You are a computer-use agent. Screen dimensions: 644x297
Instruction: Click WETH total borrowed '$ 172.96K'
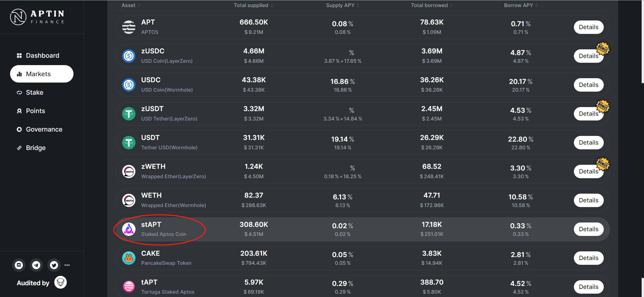coord(432,205)
